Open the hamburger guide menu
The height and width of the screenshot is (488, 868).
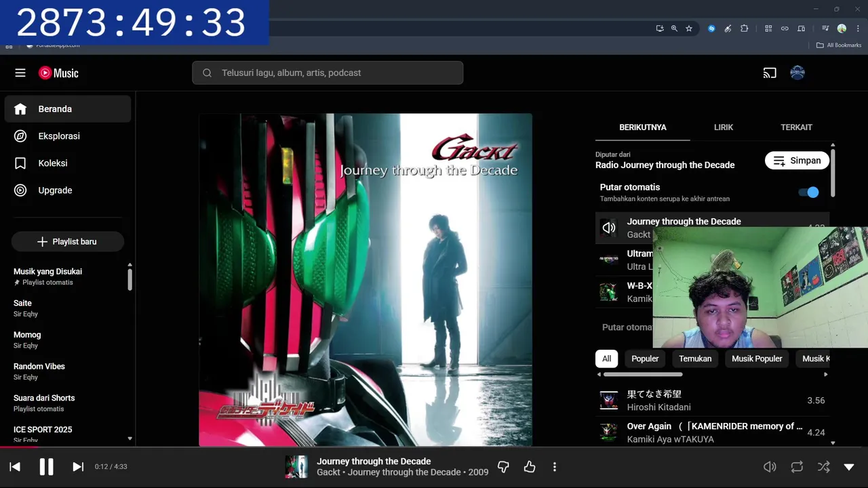point(20,73)
